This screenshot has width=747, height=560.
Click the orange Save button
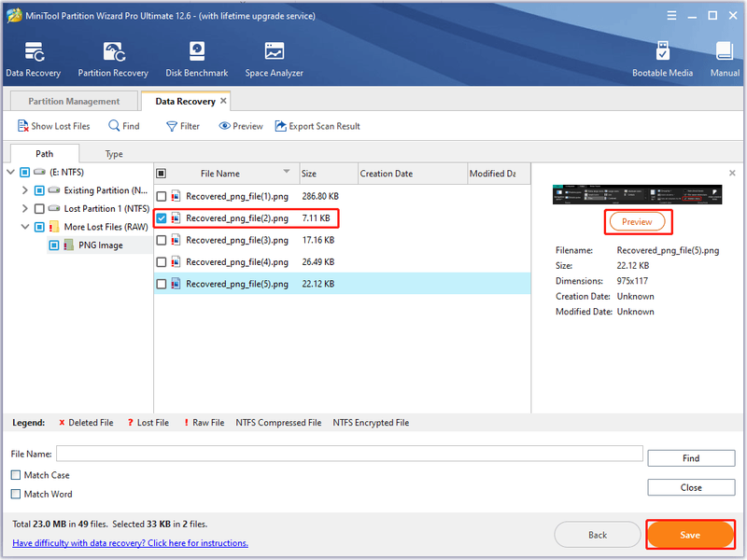pyautogui.click(x=690, y=535)
